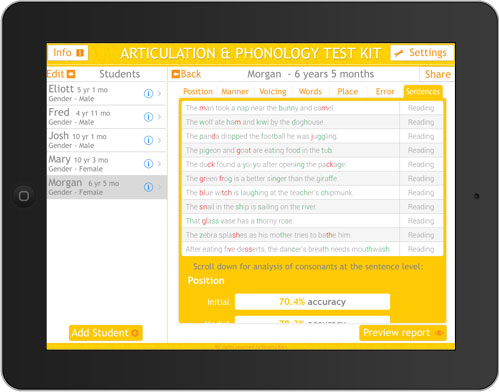Tap Reading label for the snail sentence

pyautogui.click(x=421, y=207)
